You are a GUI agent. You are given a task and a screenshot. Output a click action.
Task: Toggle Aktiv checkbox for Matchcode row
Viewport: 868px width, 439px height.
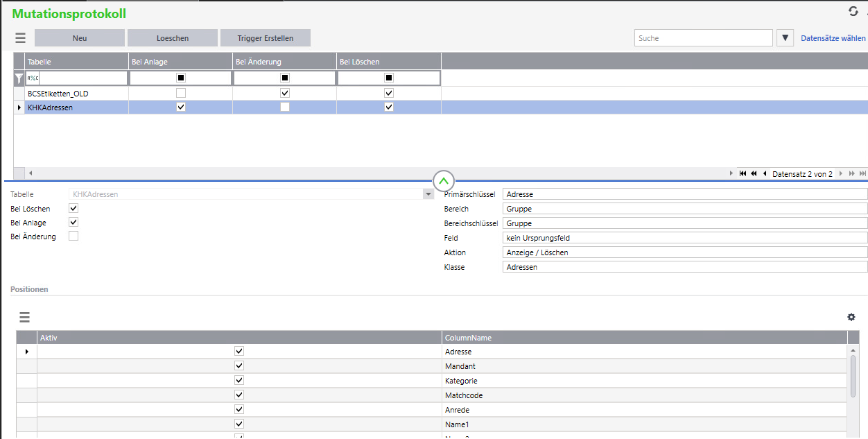pyautogui.click(x=239, y=395)
